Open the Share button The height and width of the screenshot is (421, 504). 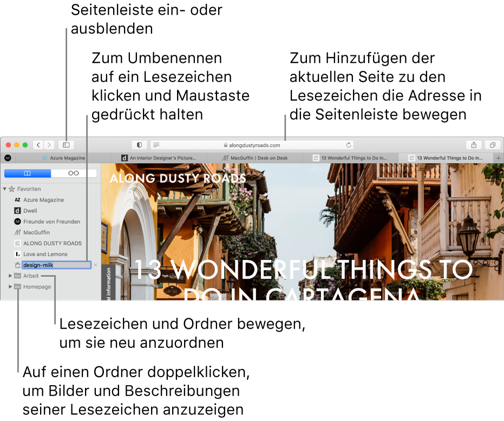(474, 145)
